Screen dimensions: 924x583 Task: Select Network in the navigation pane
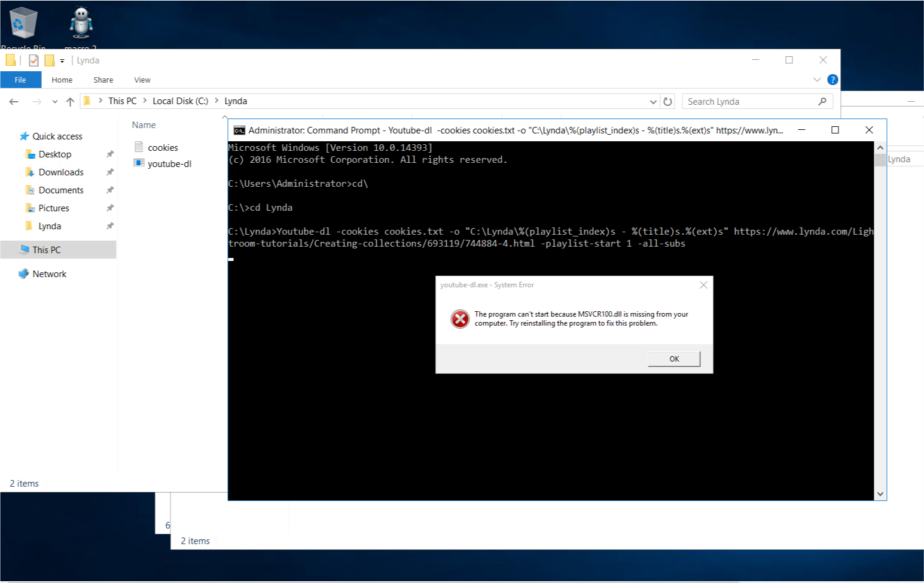(50, 274)
